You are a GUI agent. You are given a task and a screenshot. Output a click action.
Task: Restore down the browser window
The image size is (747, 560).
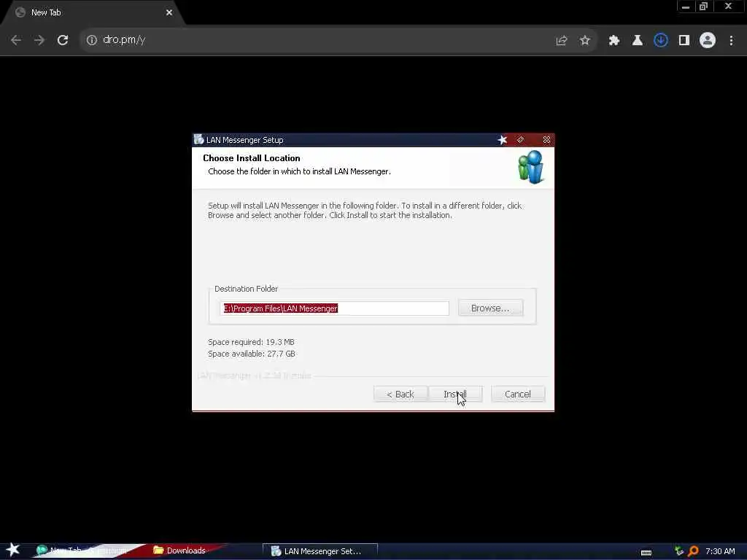click(x=703, y=7)
